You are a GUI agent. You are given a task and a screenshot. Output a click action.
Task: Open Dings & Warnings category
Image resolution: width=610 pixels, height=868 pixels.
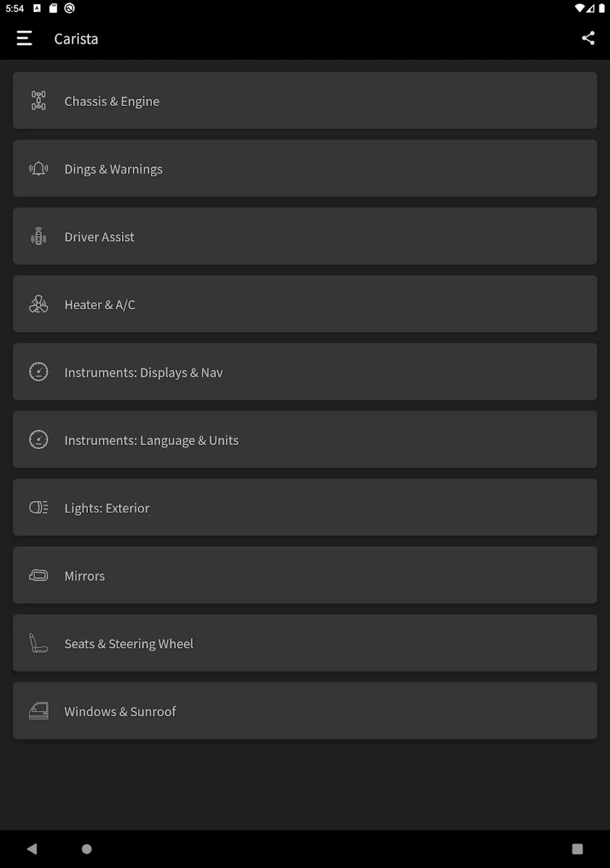[x=305, y=169]
